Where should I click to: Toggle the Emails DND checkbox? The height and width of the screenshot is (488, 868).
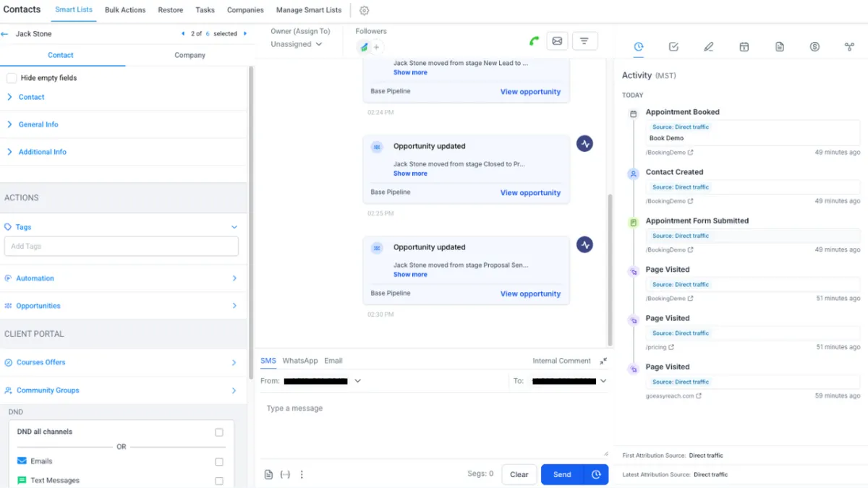(219, 462)
